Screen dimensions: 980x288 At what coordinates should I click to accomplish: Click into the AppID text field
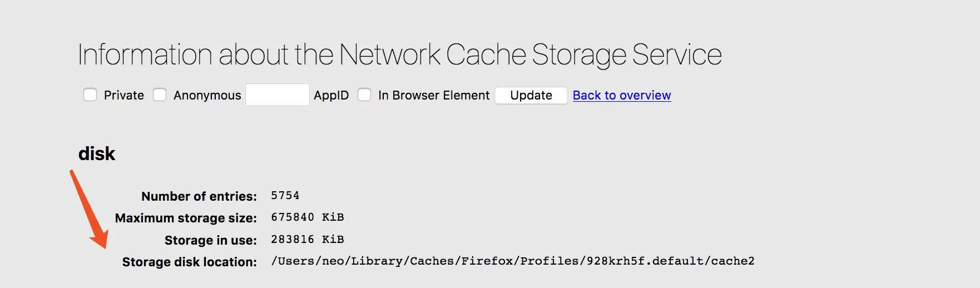pyautogui.click(x=277, y=95)
